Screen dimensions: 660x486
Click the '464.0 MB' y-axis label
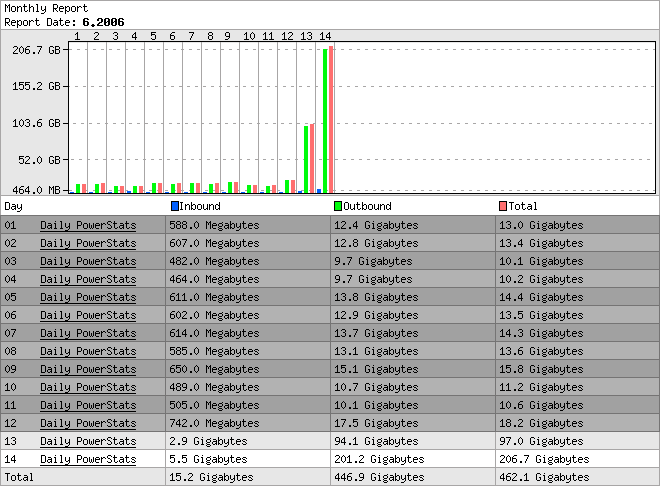coord(36,190)
